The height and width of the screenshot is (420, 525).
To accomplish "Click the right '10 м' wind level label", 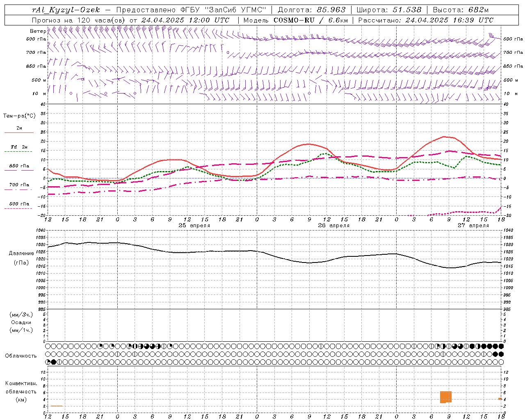I will pyautogui.click(x=511, y=94).
